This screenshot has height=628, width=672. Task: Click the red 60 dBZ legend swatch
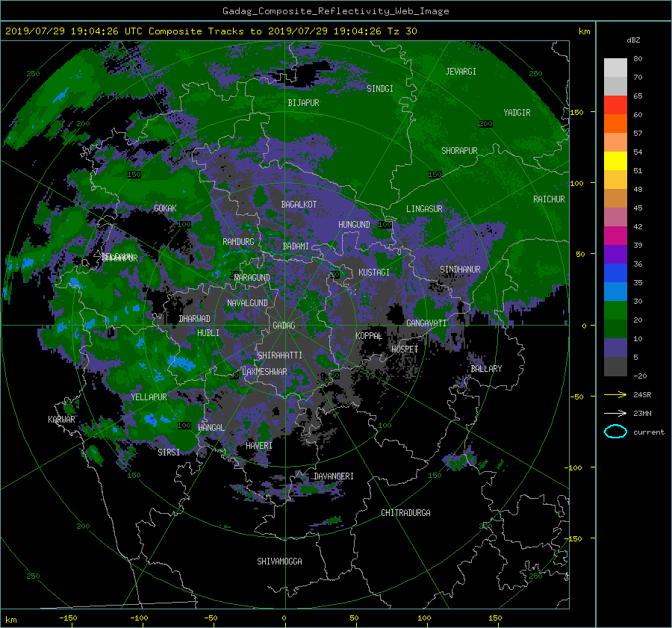click(615, 105)
